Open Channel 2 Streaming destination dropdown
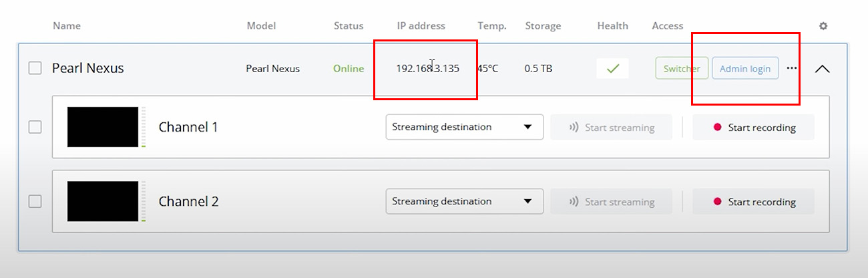The height and width of the screenshot is (278, 868). click(x=464, y=201)
